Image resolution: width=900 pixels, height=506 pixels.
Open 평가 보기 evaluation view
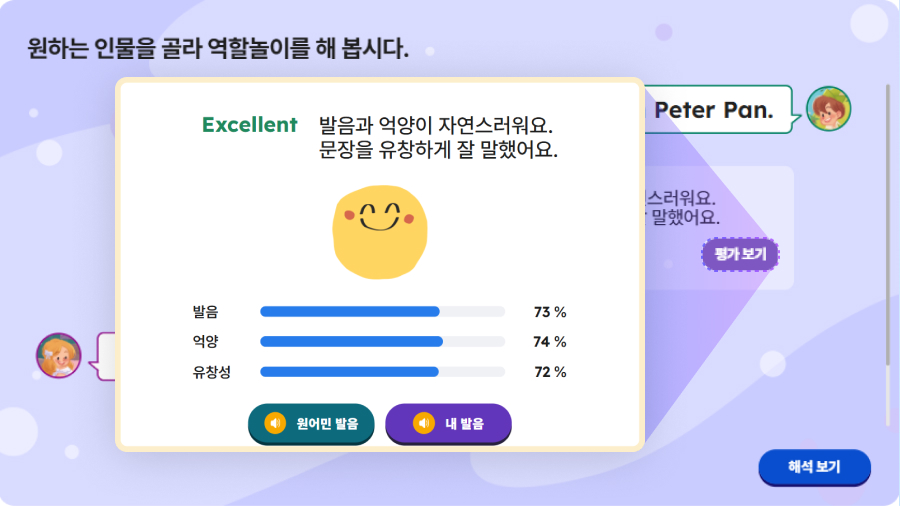pos(740,254)
